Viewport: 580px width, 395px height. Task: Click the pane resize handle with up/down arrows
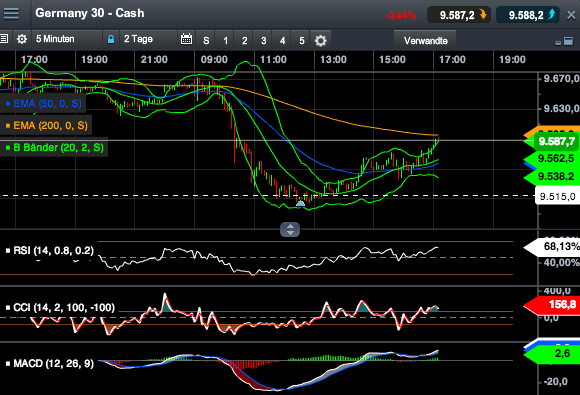pos(290,229)
